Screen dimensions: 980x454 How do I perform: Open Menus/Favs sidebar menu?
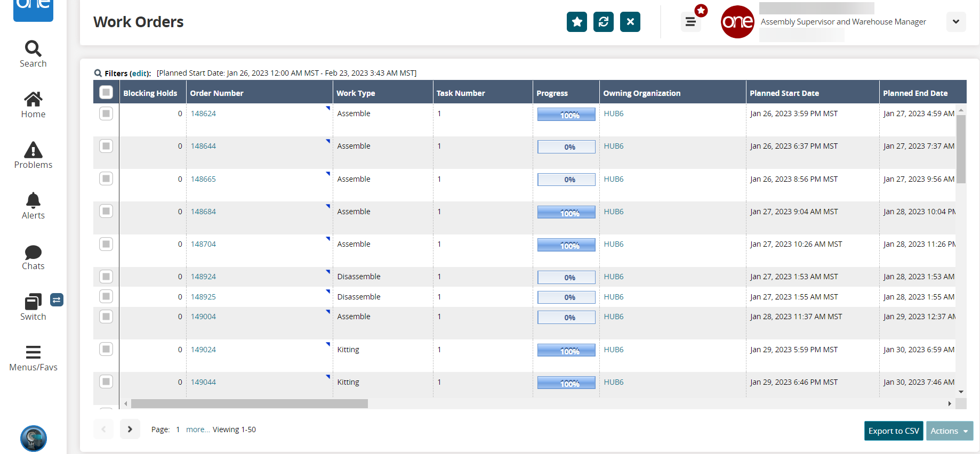(x=33, y=358)
